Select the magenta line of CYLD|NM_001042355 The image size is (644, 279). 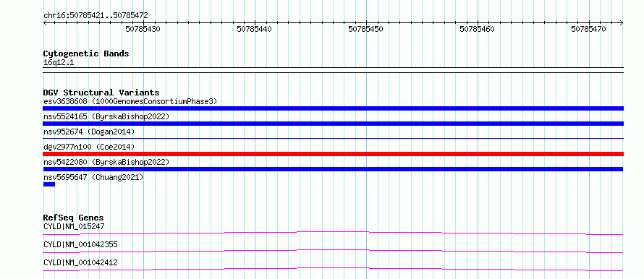click(x=333, y=251)
